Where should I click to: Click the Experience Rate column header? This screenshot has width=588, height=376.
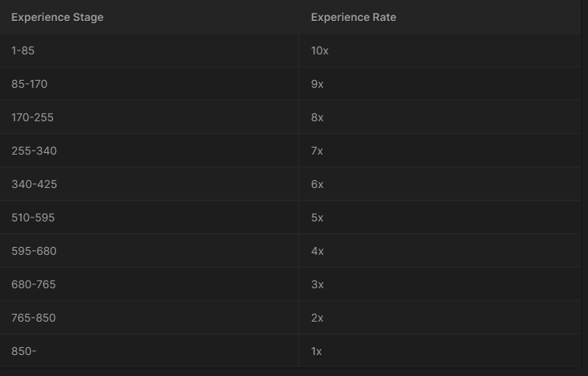353,17
